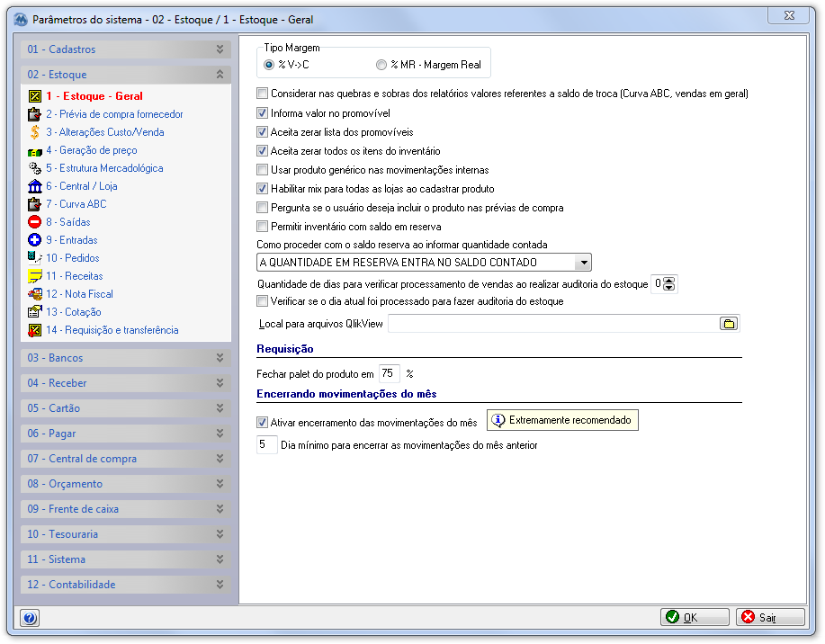Viewport: 825px width, 644px height.
Task: Expand the 12 - Contabilidade section
Action: (x=126, y=585)
